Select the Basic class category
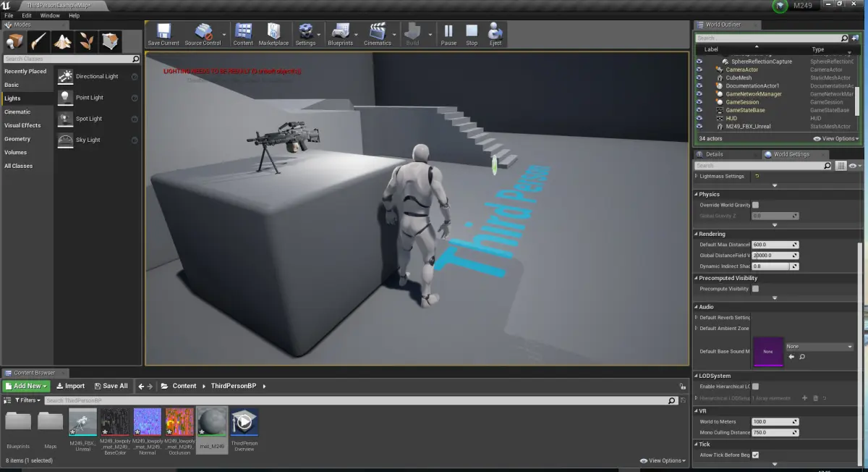Viewport: 868px width, 472px height. click(x=12, y=85)
